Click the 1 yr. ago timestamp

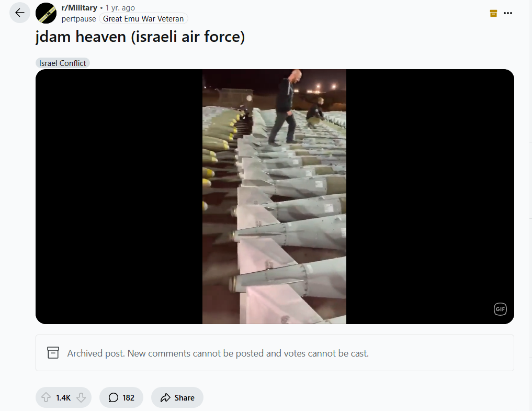pyautogui.click(x=120, y=7)
